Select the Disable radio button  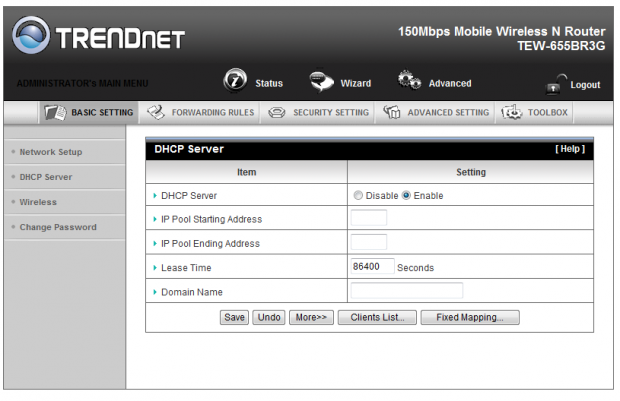(358, 195)
